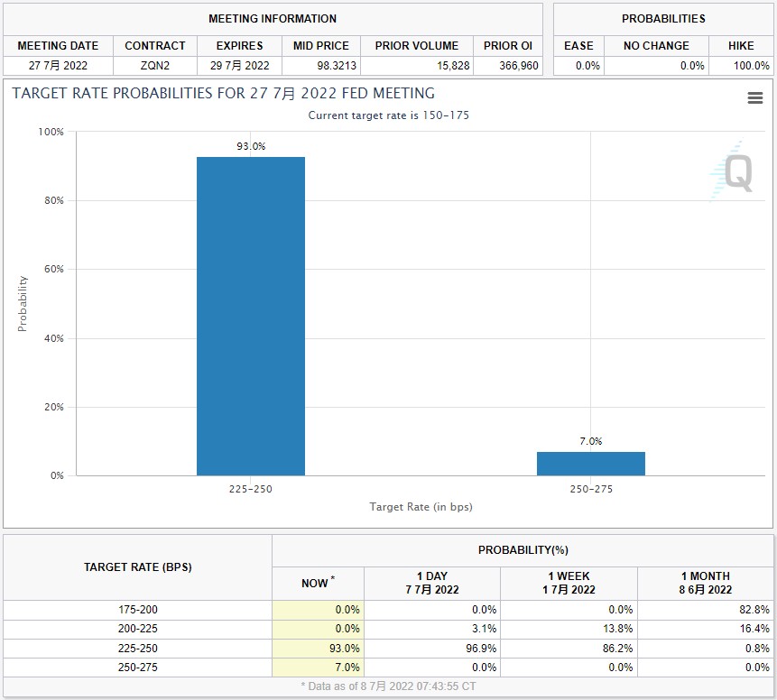The width and height of the screenshot is (777, 700).
Task: Click the ZQN2 contract cell
Action: point(155,65)
